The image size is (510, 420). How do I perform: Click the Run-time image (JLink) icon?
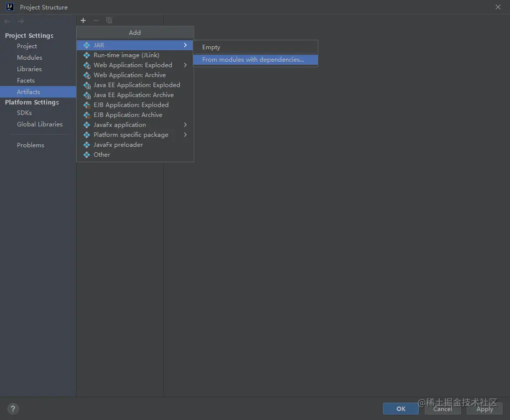[87, 55]
